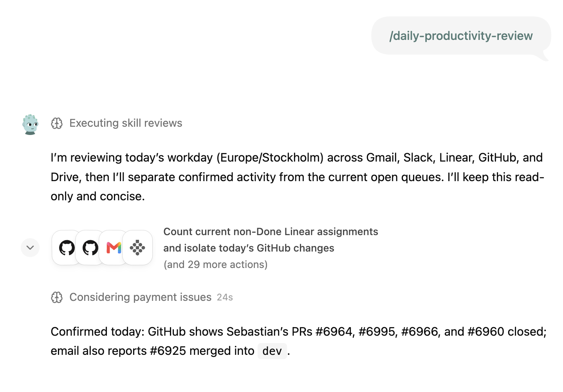The image size is (563, 392).
Task: Expand the Considering payment issues thought
Action: (x=140, y=297)
